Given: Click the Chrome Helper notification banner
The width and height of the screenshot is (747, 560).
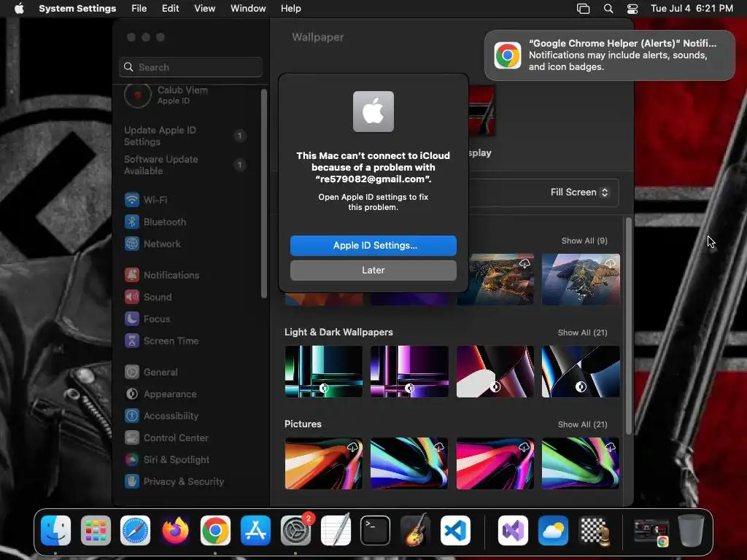Looking at the screenshot, I should tap(609, 55).
